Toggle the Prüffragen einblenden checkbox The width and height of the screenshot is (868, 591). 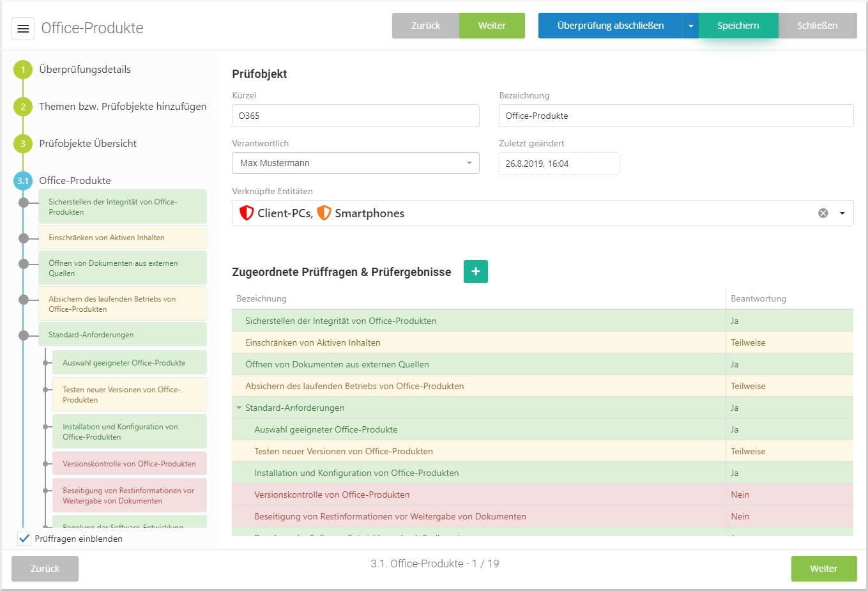coord(24,539)
